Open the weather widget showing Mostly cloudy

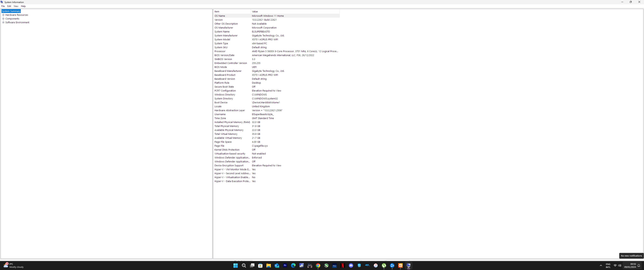[x=14, y=265]
